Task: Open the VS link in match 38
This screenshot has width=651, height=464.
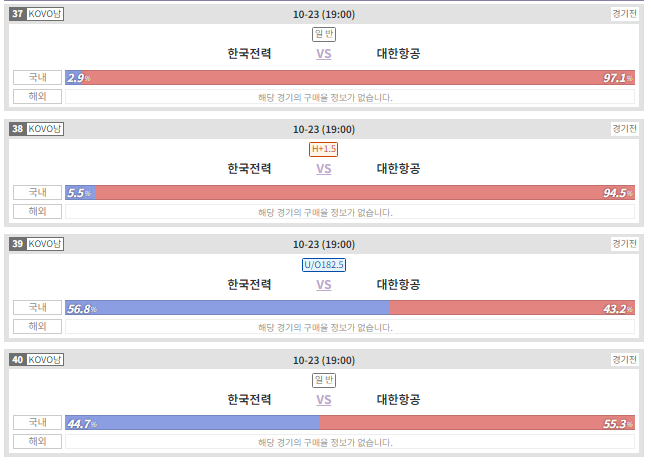Action: 323,169
